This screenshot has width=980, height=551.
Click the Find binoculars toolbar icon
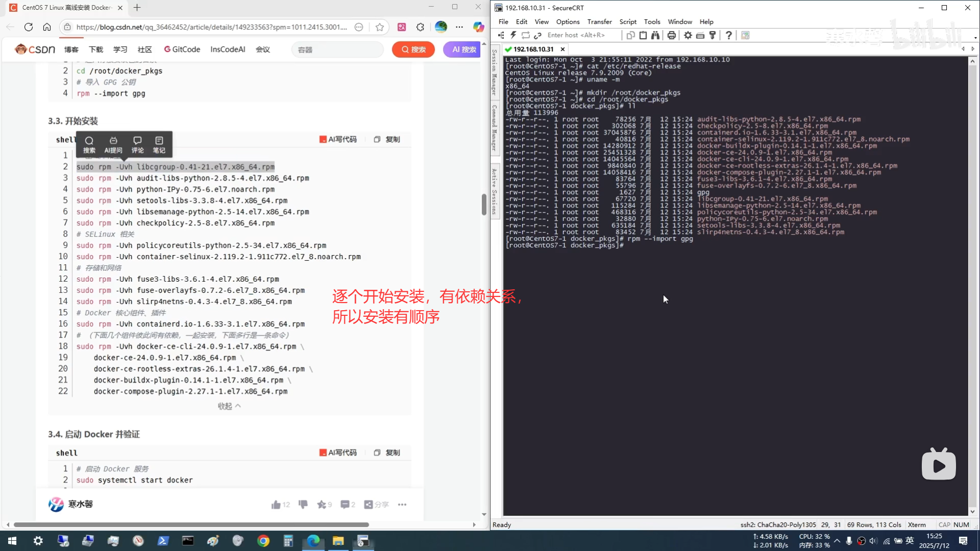tap(655, 35)
